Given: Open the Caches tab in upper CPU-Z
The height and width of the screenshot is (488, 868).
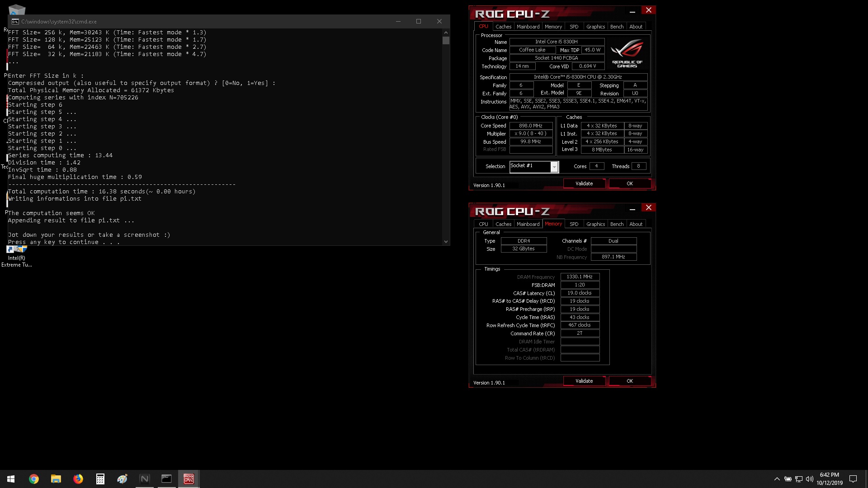Looking at the screenshot, I should click(503, 27).
